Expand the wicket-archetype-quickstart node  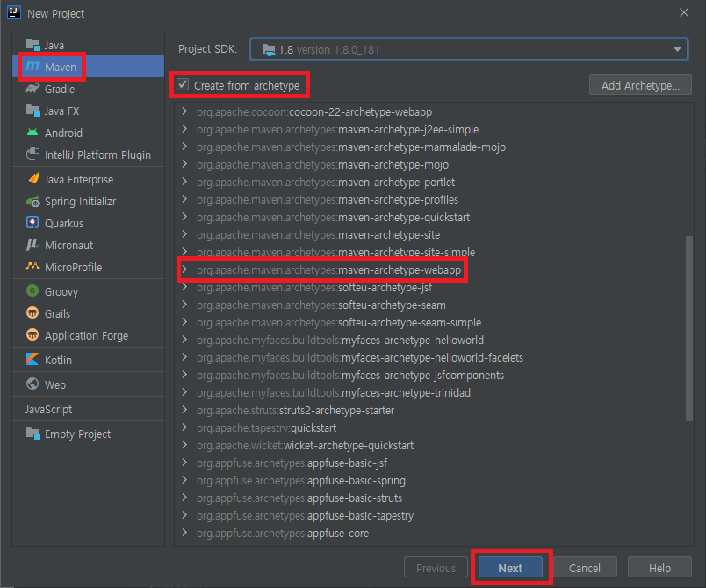click(x=184, y=444)
